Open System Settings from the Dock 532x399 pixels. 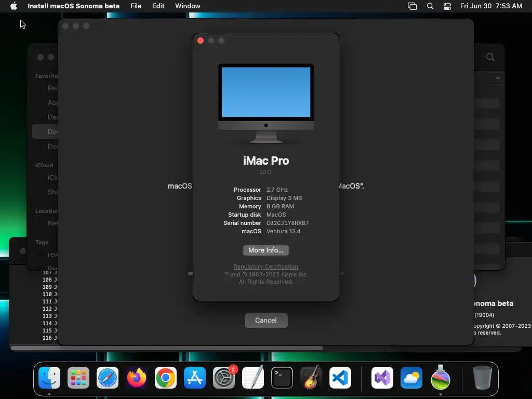tap(224, 378)
